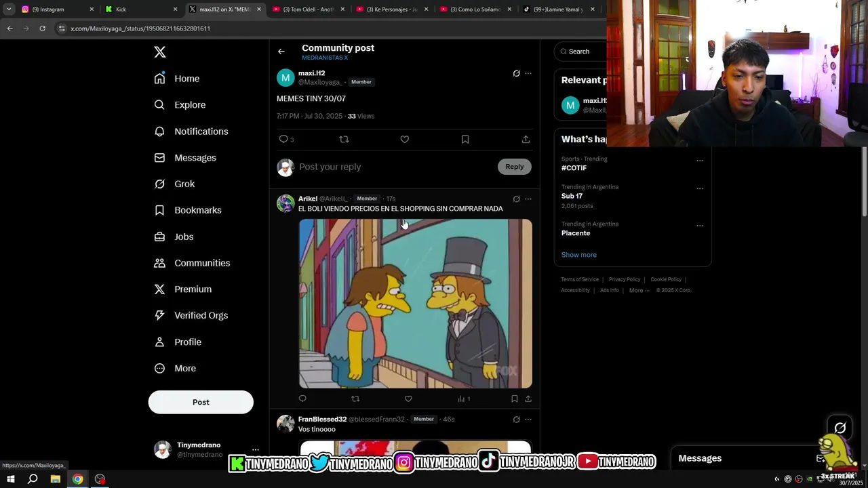
Task: Open the #COTIF trending topic
Action: click(574, 168)
